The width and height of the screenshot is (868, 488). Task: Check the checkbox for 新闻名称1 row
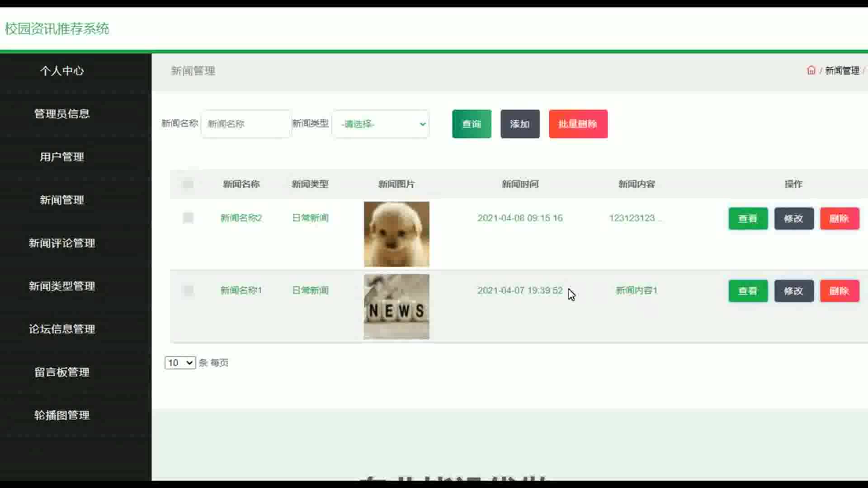tap(188, 290)
